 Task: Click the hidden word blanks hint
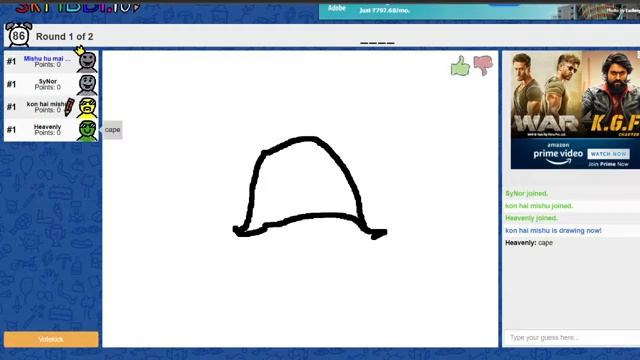tap(377, 43)
